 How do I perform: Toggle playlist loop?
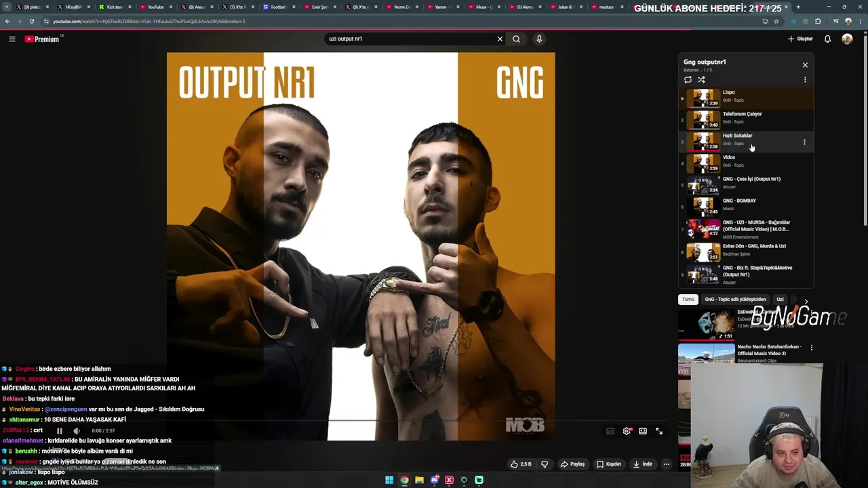tap(688, 80)
